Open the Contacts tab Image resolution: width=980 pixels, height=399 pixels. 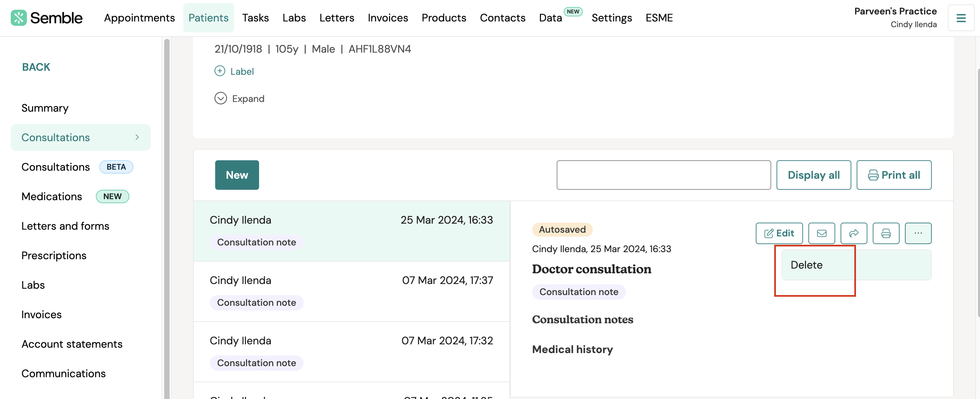[x=502, y=18]
